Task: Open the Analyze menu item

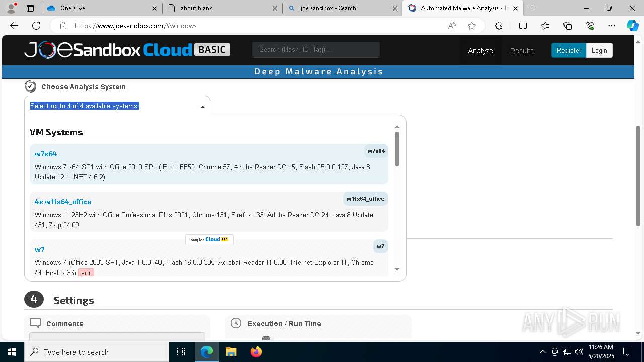Action: click(480, 51)
